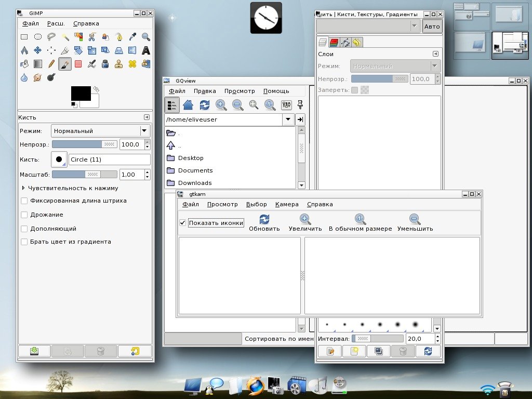The height and width of the screenshot is (399, 532).
Task: Select the Ellipse Select tool in GIMP
Action: pos(37,37)
